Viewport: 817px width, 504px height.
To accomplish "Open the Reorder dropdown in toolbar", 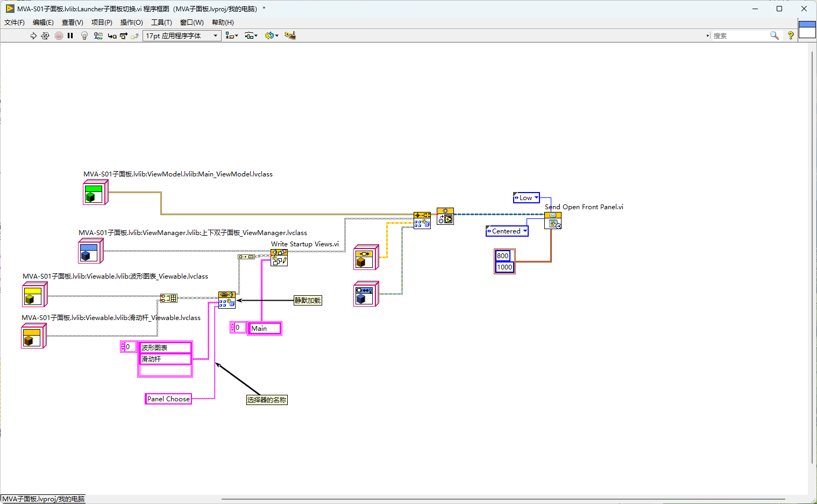I will tap(272, 36).
